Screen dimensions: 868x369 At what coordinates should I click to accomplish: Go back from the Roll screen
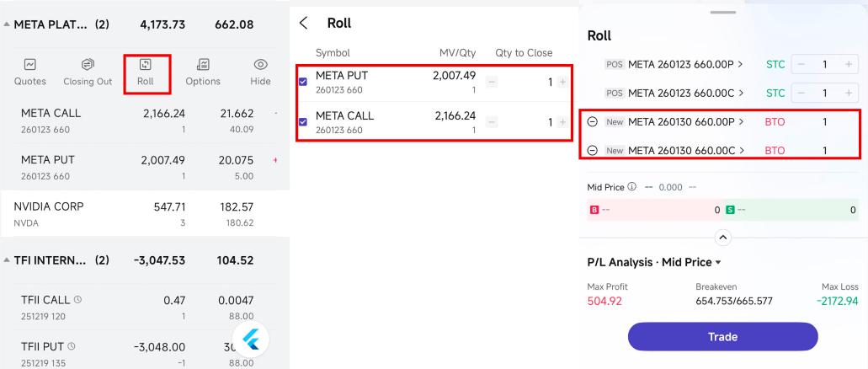304,24
